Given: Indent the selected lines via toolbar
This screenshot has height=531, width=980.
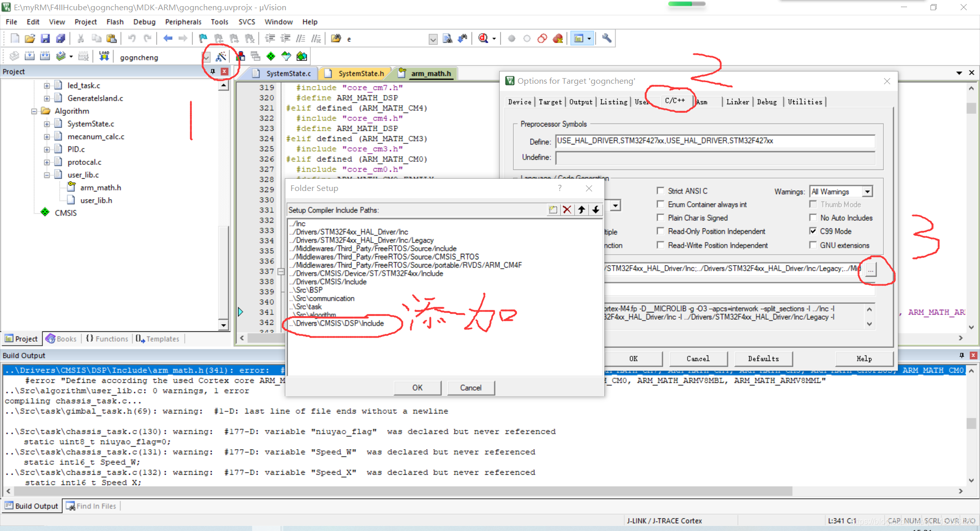Looking at the screenshot, I should (x=270, y=38).
